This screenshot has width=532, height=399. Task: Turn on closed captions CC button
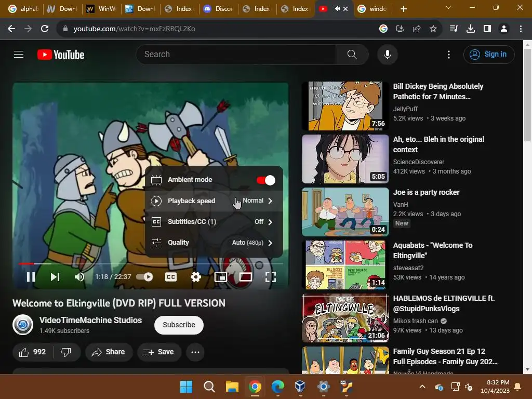pyautogui.click(x=170, y=277)
